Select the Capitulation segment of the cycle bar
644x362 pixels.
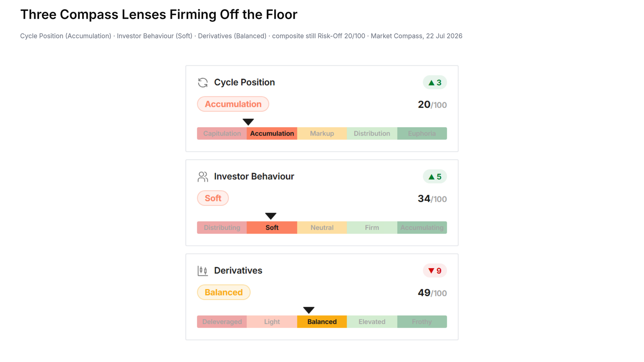[x=222, y=134]
